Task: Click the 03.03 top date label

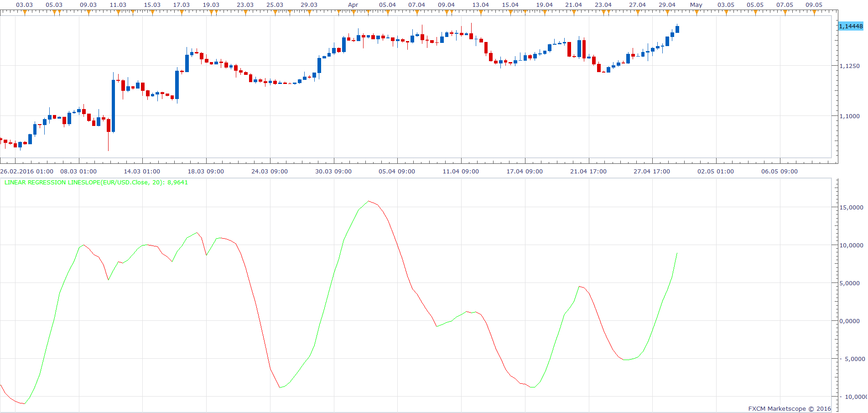Action: 25,5
